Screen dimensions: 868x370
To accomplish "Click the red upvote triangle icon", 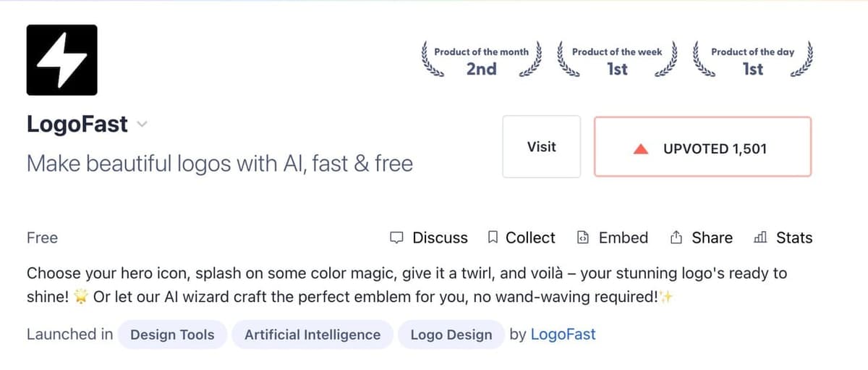I will tap(639, 149).
